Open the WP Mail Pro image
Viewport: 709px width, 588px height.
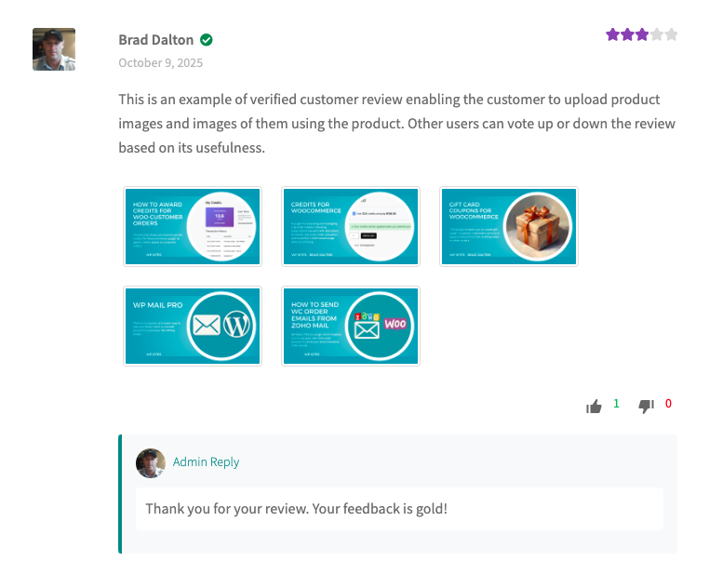[193, 326]
